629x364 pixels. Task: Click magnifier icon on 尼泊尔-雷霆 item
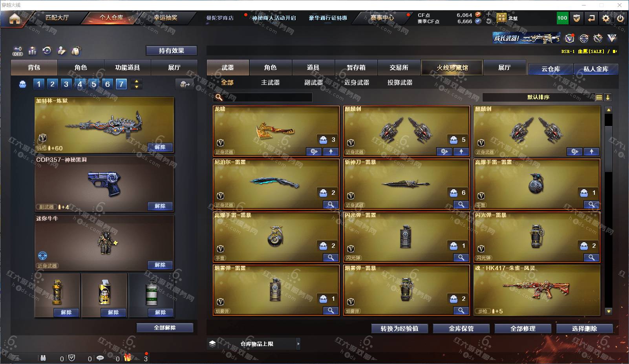pyautogui.click(x=331, y=205)
